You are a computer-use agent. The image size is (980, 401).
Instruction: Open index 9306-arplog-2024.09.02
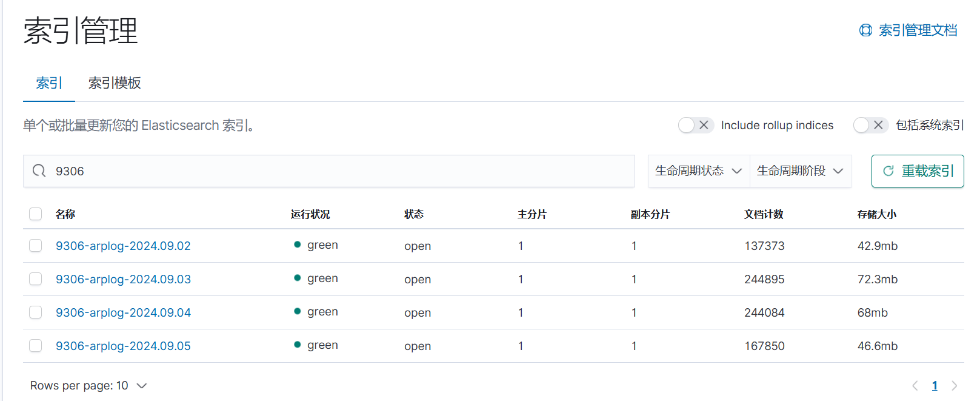123,246
